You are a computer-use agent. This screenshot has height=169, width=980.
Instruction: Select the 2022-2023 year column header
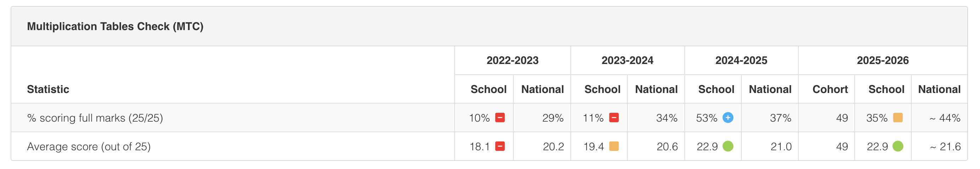[x=512, y=60]
